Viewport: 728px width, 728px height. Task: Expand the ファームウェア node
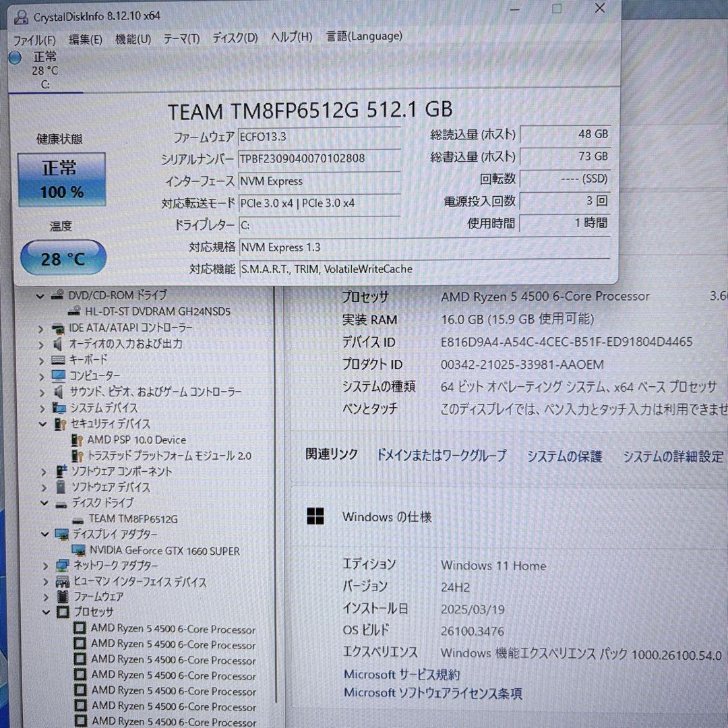[46, 597]
